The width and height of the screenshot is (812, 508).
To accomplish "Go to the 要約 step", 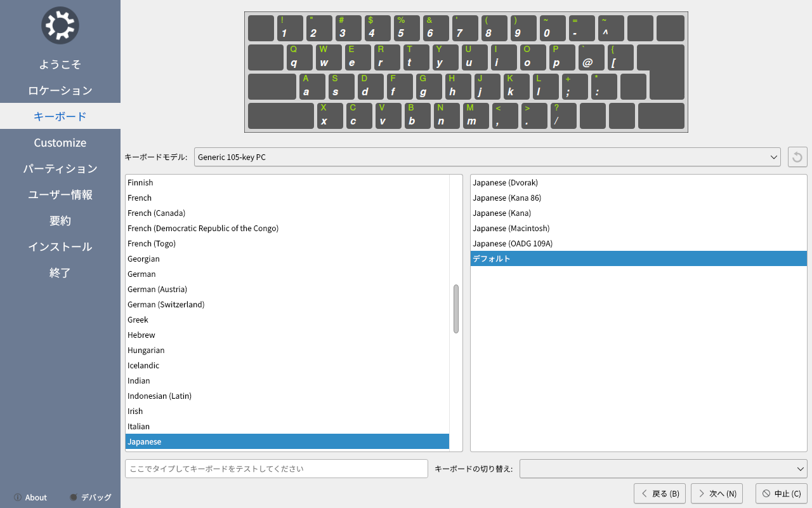I will 60,220.
